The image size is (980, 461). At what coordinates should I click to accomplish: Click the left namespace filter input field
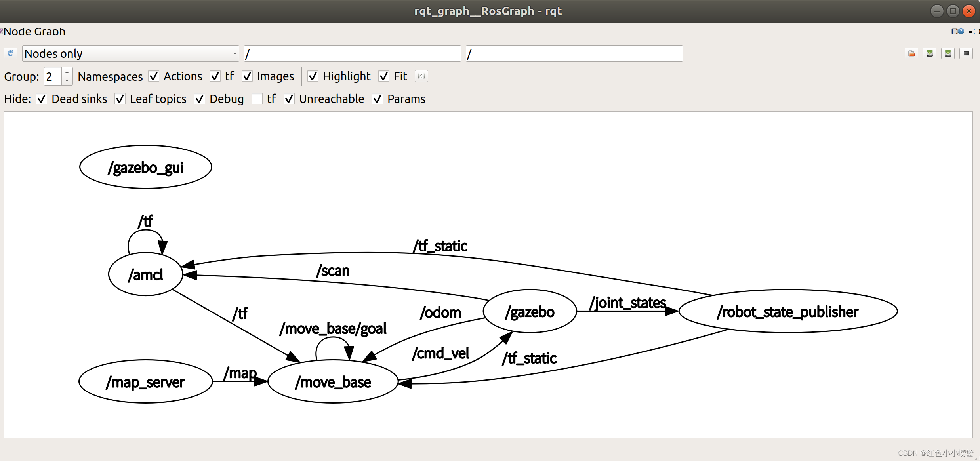click(x=351, y=54)
